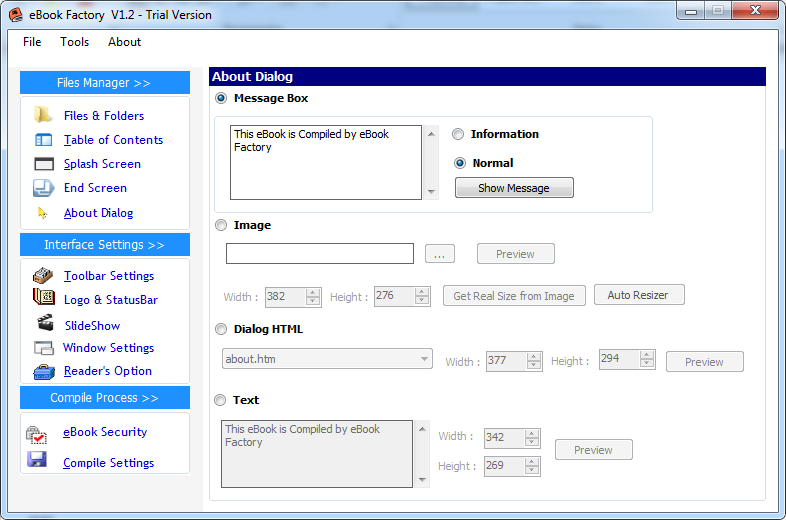The image size is (786, 520).
Task: Click the Table of Contents icon
Action: 44,140
